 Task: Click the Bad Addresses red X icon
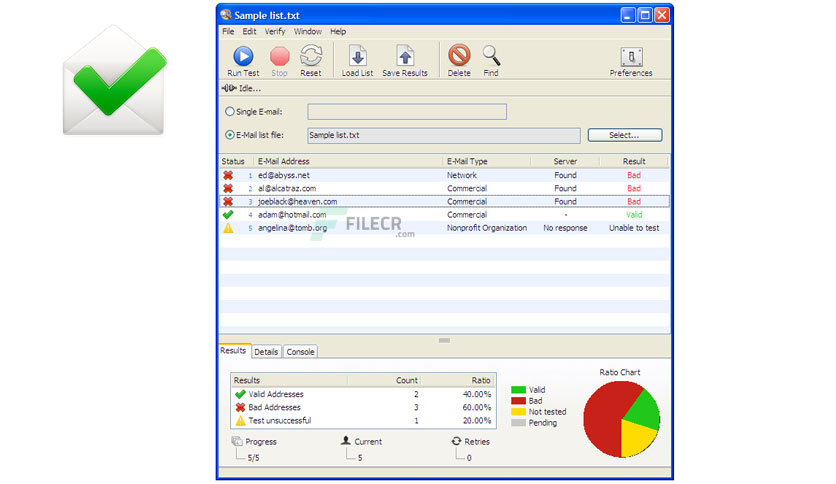tap(240, 407)
